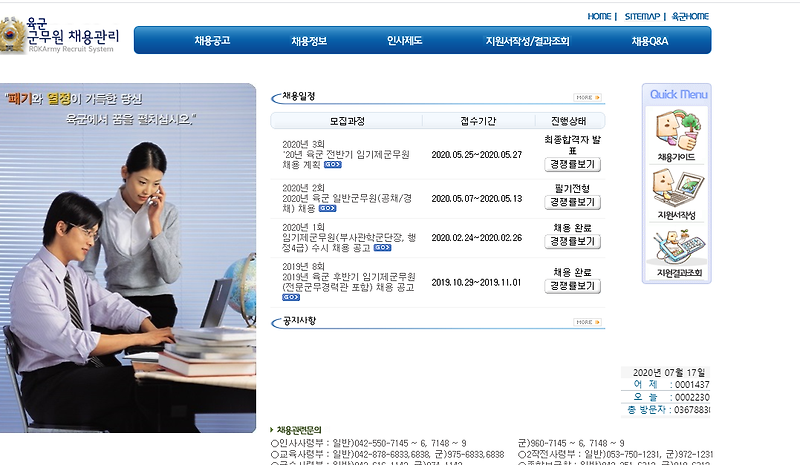Viewport: 800px width, 465px height.
Task: Click the 접수기간 column header
Action: pyautogui.click(x=478, y=121)
